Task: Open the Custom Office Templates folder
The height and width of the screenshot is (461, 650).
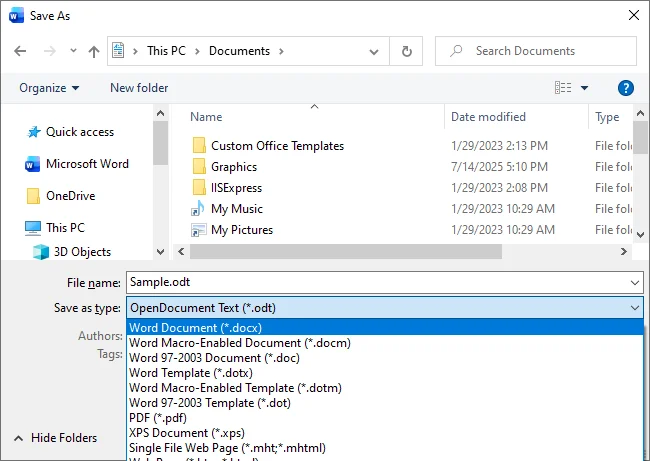Action: pyautogui.click(x=277, y=146)
